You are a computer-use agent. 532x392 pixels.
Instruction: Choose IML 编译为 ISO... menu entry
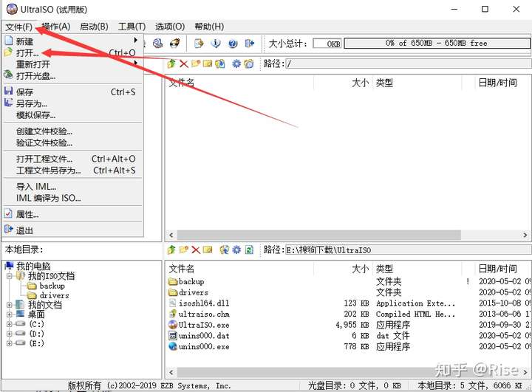[72, 198]
